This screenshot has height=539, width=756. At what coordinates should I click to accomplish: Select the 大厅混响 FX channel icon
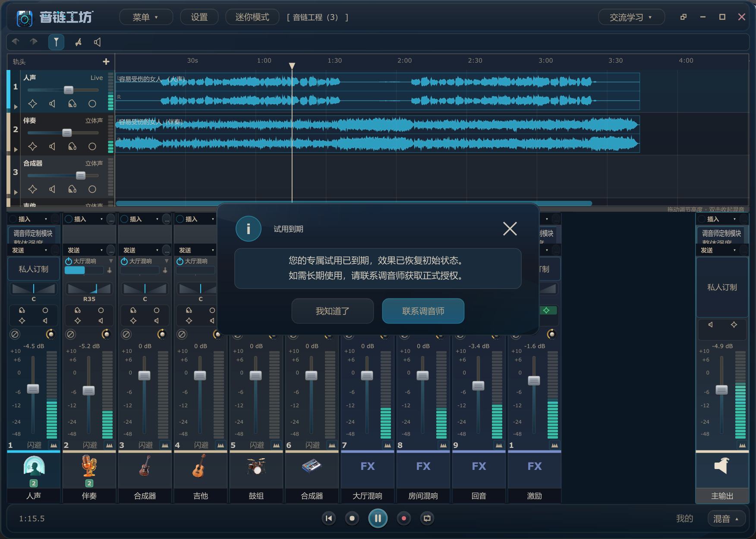[x=368, y=466]
